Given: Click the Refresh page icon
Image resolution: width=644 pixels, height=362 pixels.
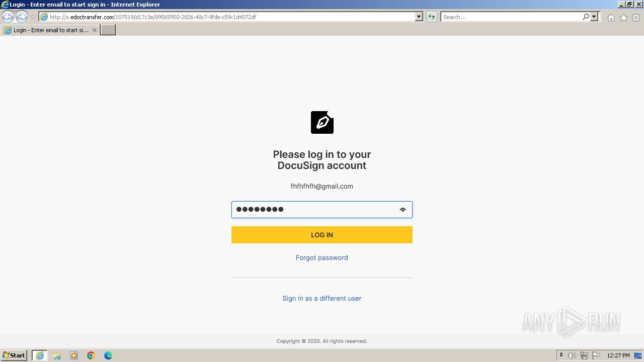Looking at the screenshot, I should 431,17.
